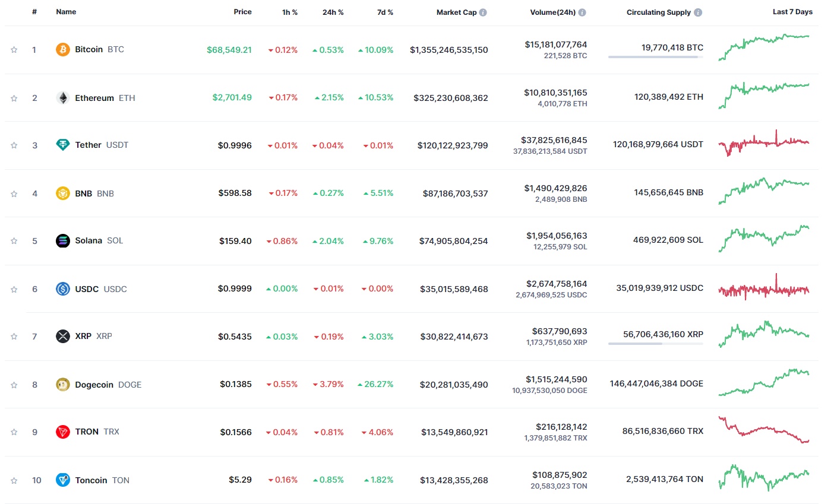View the Solana SOL coin page

(99, 240)
